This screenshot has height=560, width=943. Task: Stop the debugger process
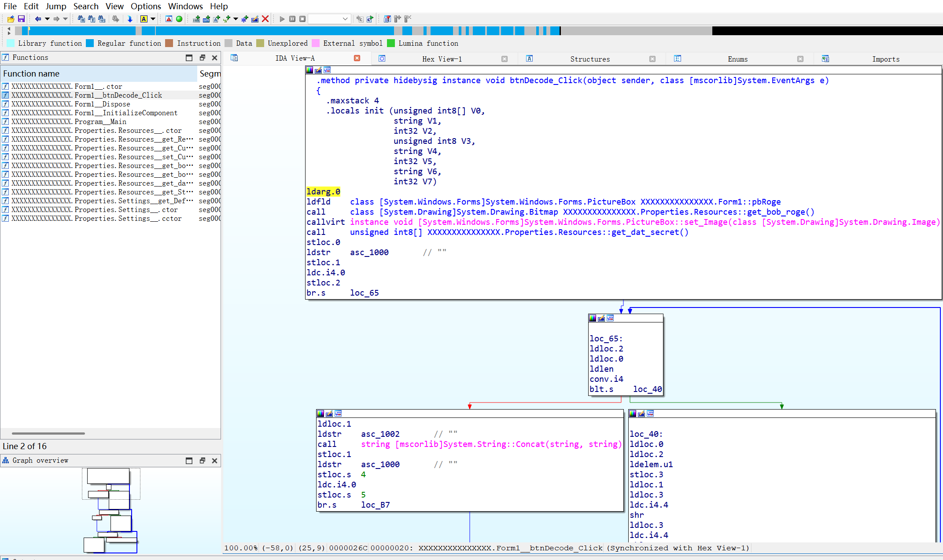302,19
